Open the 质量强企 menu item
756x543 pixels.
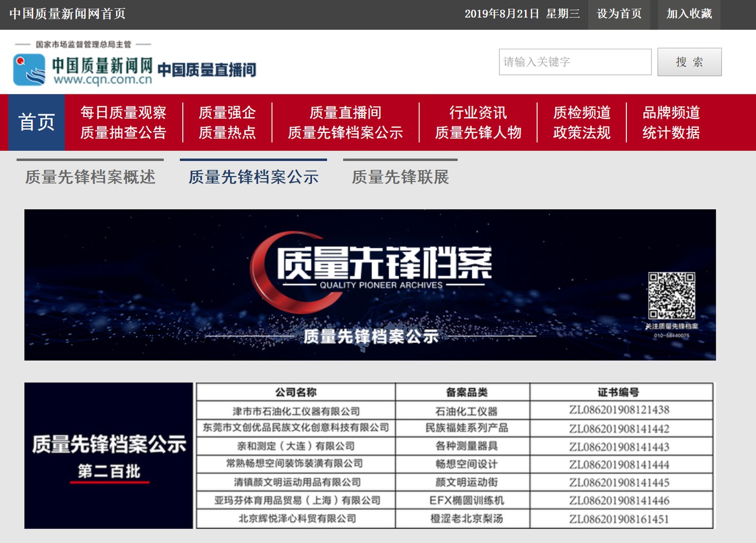227,112
